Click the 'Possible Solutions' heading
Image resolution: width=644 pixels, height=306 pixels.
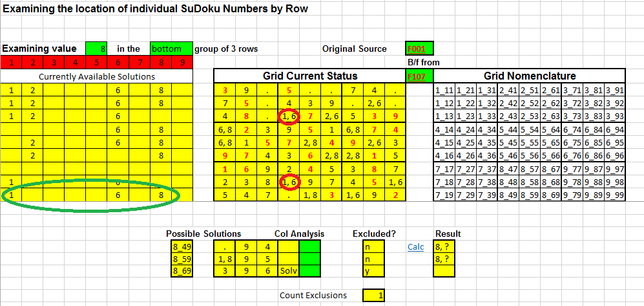pos(203,234)
